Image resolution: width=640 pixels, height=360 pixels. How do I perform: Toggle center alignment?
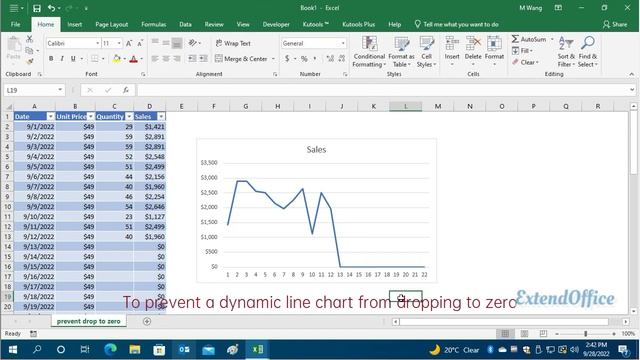click(166, 59)
